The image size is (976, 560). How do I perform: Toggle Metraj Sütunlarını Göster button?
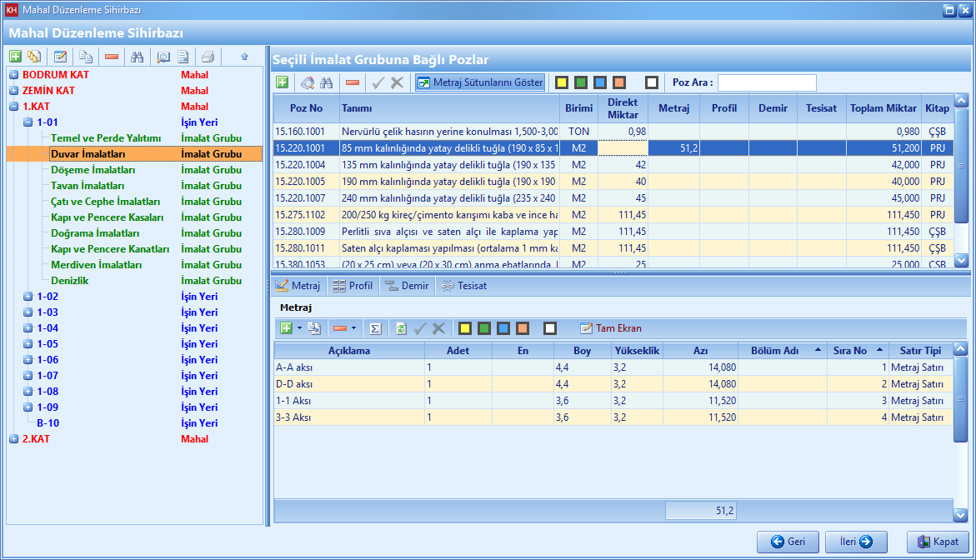click(480, 82)
